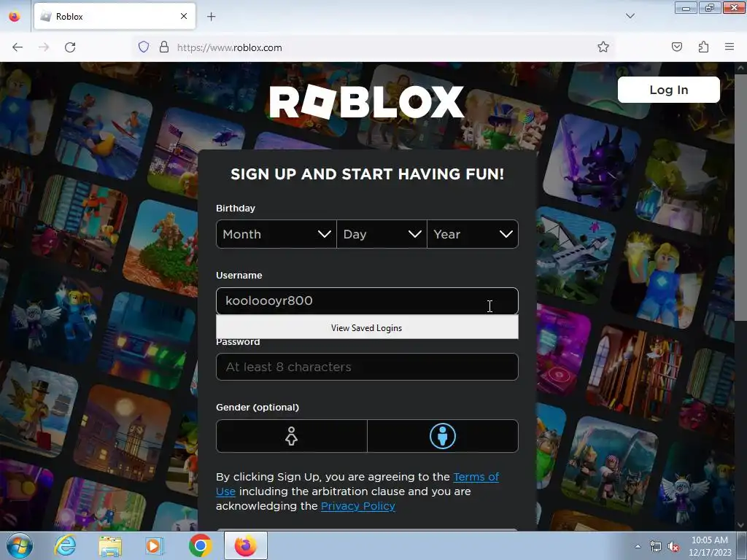Reload the Roblox page

tap(70, 47)
